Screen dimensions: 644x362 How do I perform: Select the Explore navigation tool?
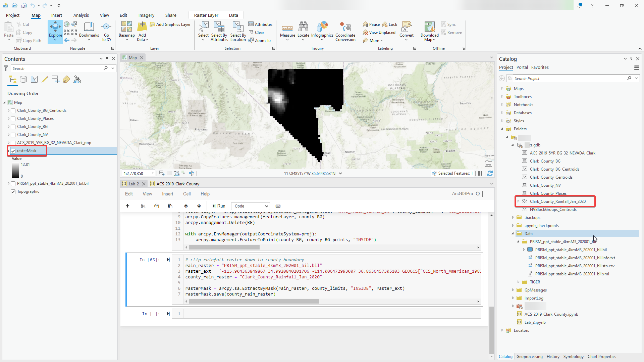click(55, 30)
